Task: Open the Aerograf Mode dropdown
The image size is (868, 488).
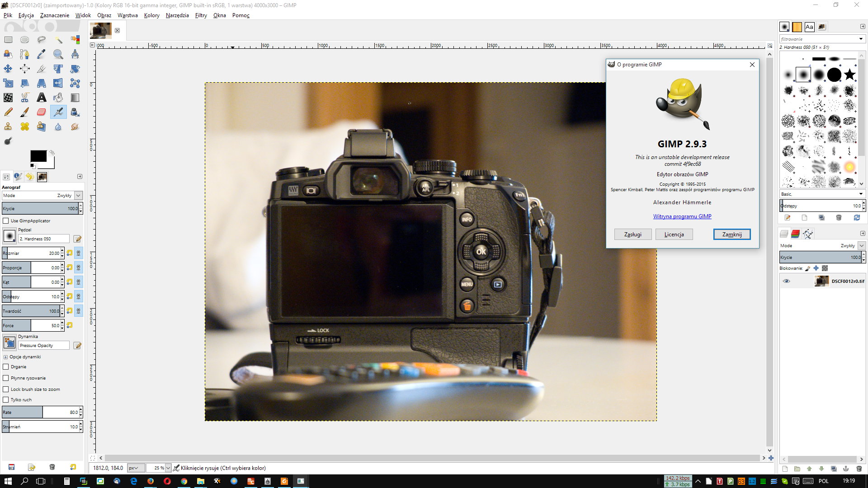Action: click(x=78, y=196)
